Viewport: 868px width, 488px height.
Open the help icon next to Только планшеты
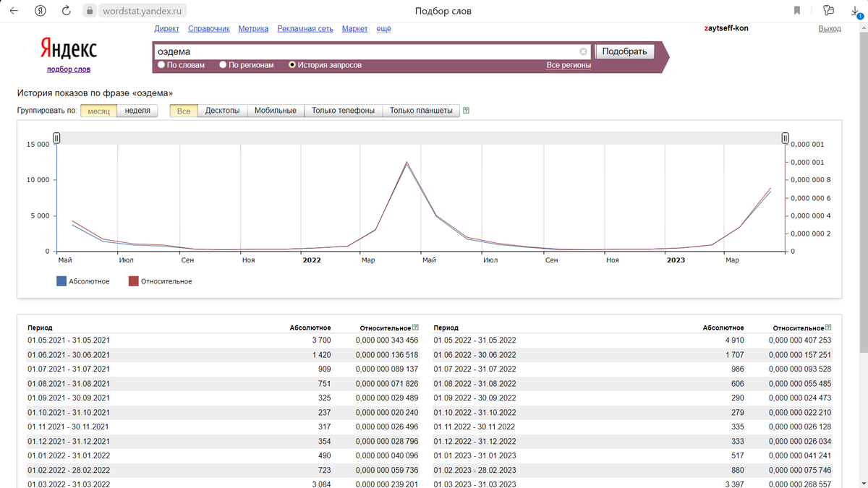tap(466, 111)
